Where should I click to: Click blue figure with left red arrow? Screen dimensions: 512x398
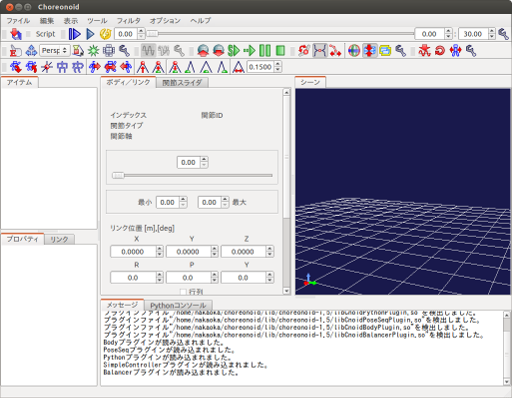point(126,67)
